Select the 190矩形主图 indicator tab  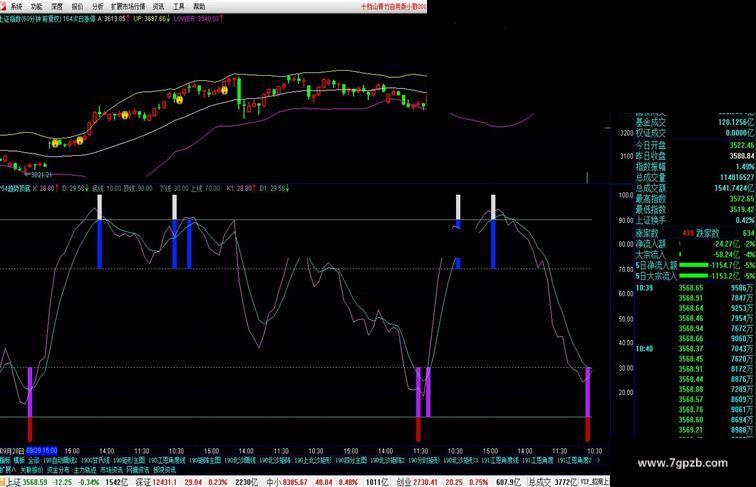pos(127,460)
